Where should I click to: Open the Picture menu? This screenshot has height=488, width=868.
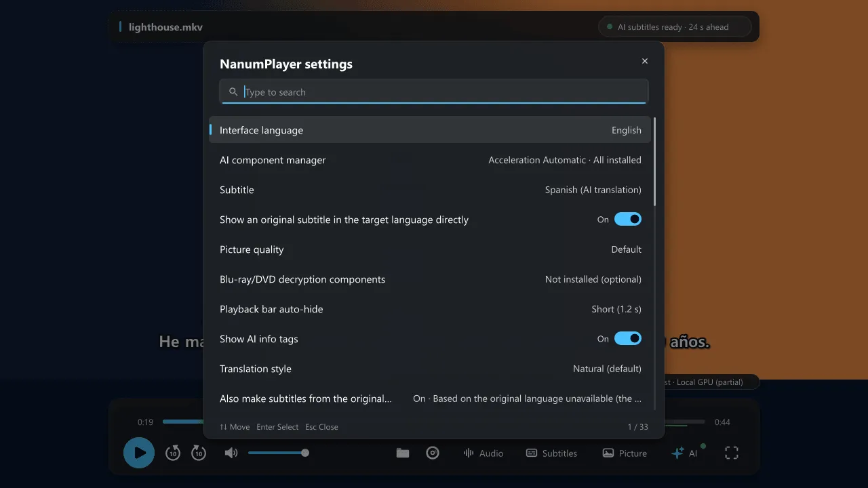click(625, 453)
